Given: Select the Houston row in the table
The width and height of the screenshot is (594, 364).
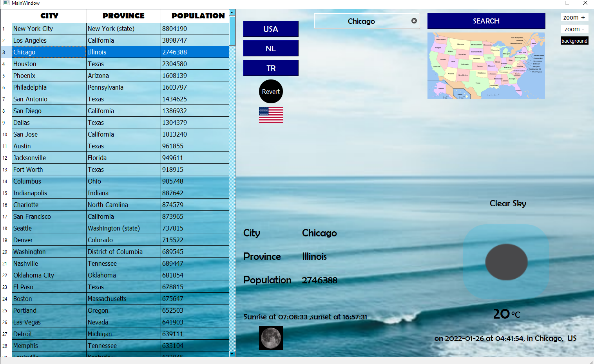Looking at the screenshot, I should click(49, 63).
